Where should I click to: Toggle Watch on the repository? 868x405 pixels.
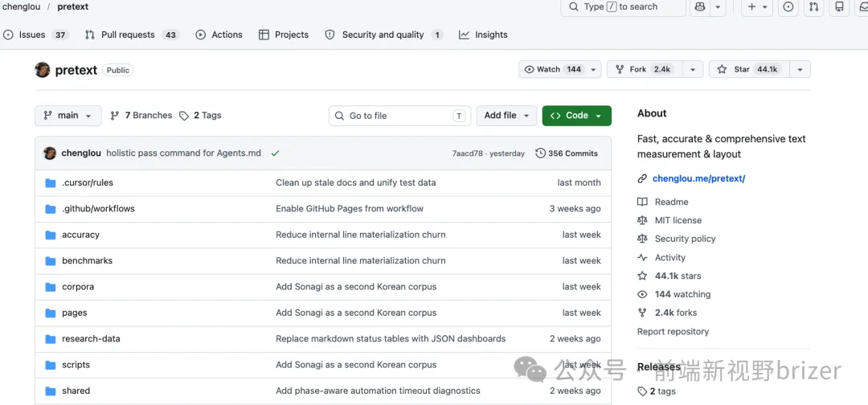pyautogui.click(x=553, y=70)
